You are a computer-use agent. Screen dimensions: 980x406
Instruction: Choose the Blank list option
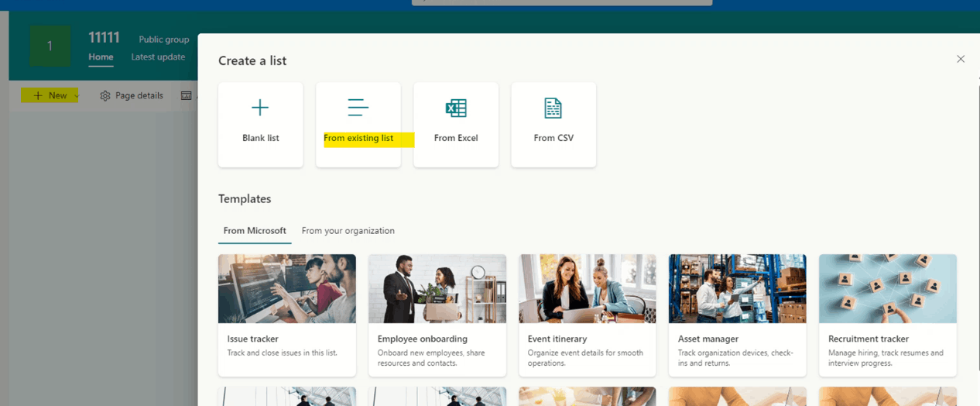click(x=261, y=125)
